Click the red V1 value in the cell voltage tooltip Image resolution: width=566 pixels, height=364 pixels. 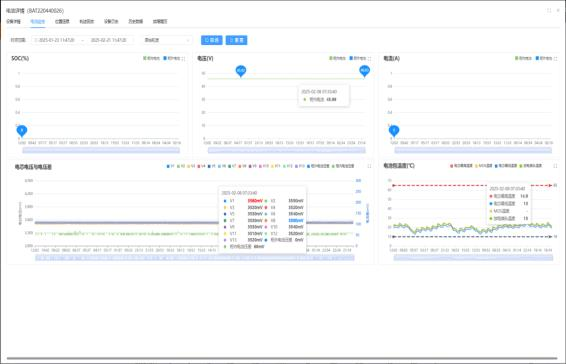pyautogui.click(x=255, y=201)
